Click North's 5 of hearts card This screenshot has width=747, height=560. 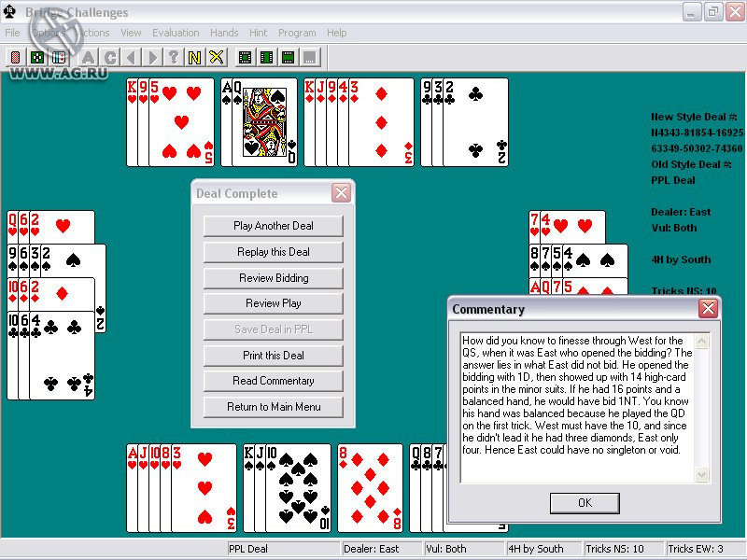[181, 122]
